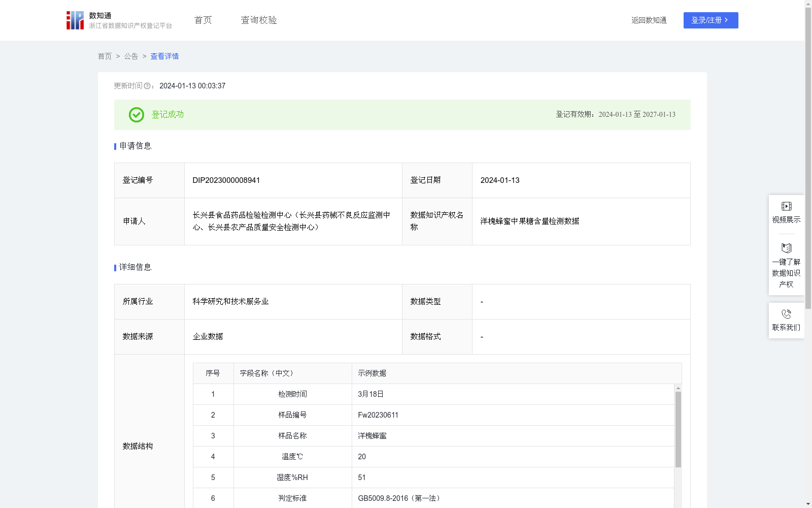Screen dimensions: 812x508
Task: Click the data structure table scrollbar thumb
Action: click(678, 429)
